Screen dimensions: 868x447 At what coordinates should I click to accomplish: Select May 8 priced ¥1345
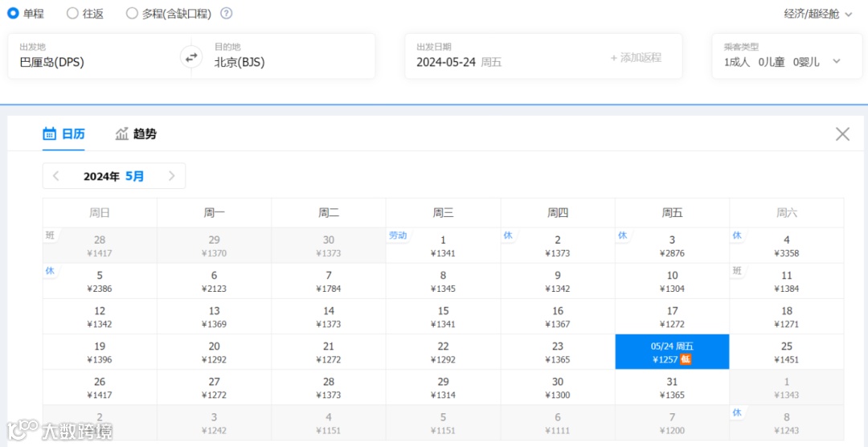[444, 281]
